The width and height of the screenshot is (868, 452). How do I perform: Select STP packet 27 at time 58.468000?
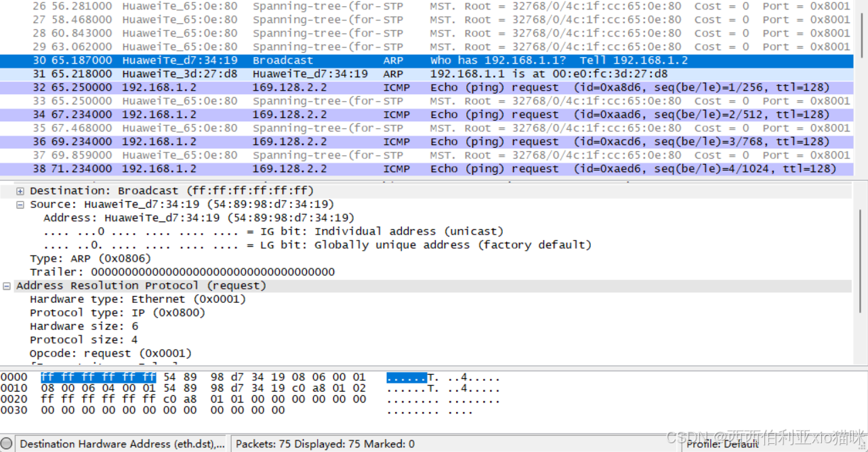tap(426, 20)
